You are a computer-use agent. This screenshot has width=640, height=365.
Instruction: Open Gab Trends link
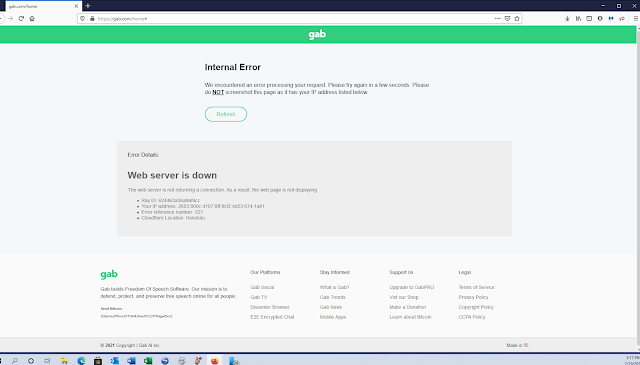[333, 297]
